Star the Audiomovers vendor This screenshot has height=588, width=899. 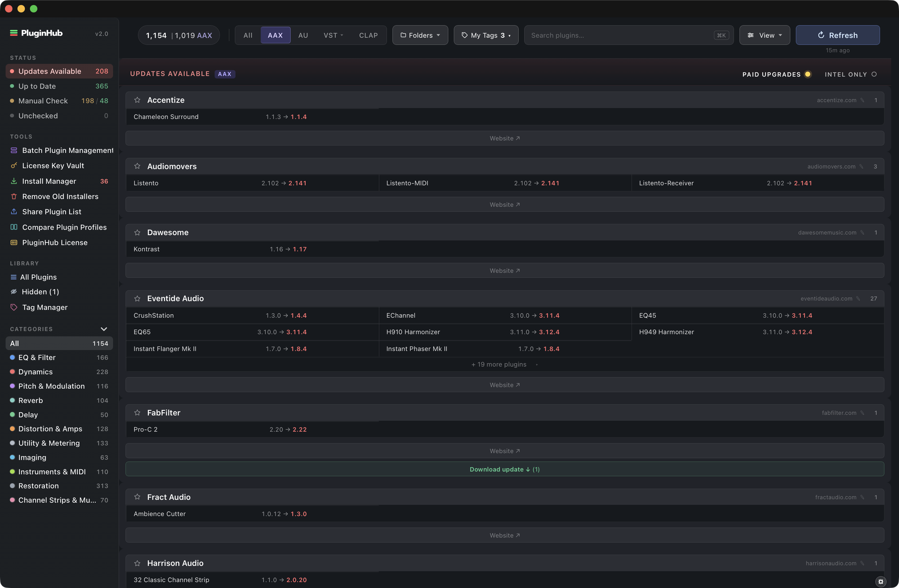138,166
